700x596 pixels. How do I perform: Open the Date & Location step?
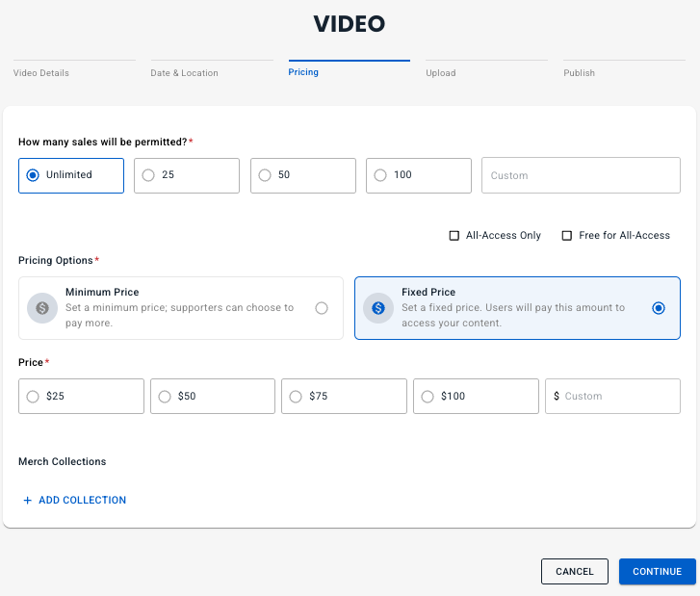(x=184, y=73)
